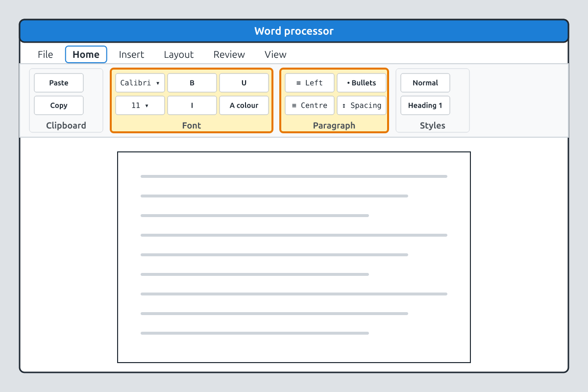The width and height of the screenshot is (588, 392).
Task: Open the Layout tab
Action: coord(179,54)
